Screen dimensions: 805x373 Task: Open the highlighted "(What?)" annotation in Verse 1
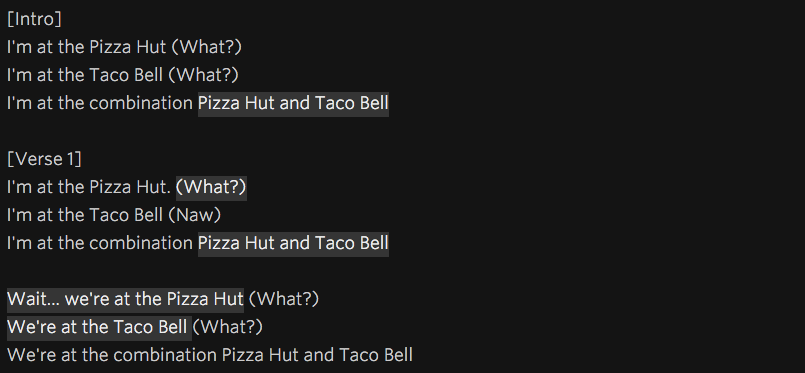click(211, 187)
